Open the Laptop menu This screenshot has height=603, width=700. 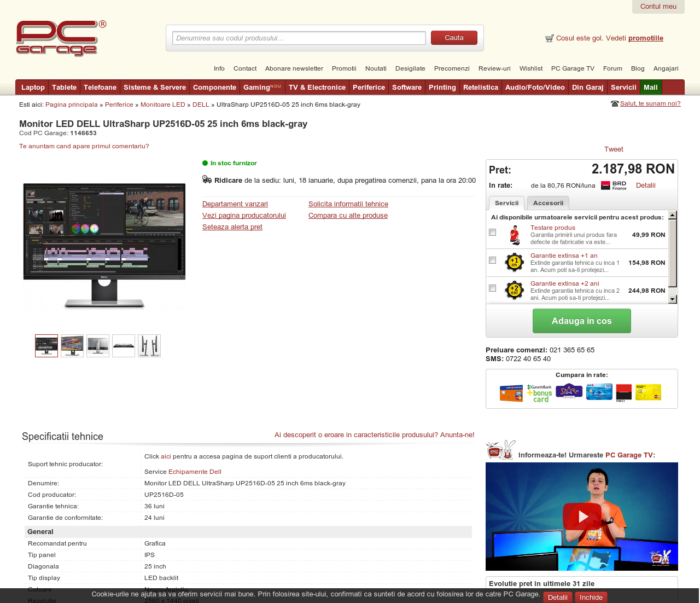(33, 88)
